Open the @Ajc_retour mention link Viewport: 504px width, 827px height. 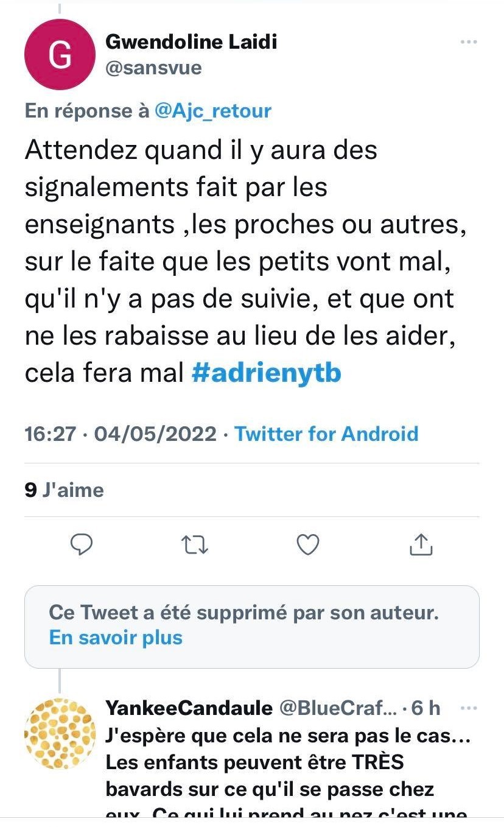pyautogui.click(x=213, y=111)
